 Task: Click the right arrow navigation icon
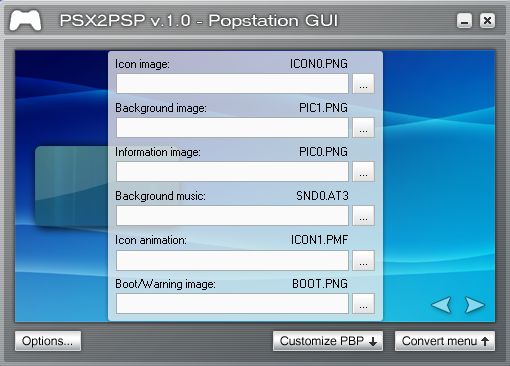coord(475,305)
